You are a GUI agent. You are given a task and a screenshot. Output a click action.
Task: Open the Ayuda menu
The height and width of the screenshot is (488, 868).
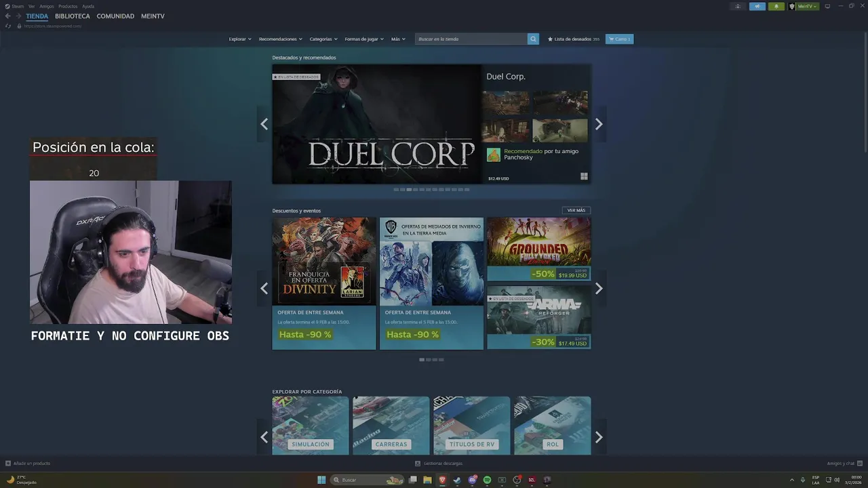(x=88, y=6)
